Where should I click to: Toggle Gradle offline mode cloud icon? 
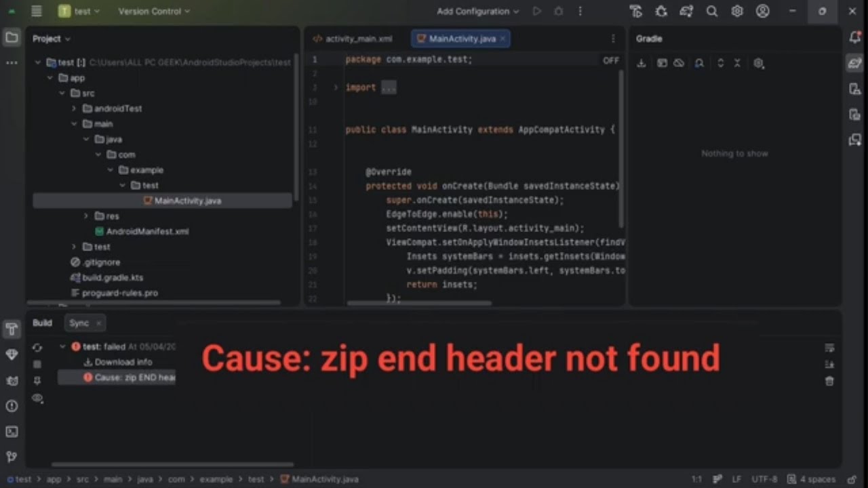pyautogui.click(x=679, y=63)
